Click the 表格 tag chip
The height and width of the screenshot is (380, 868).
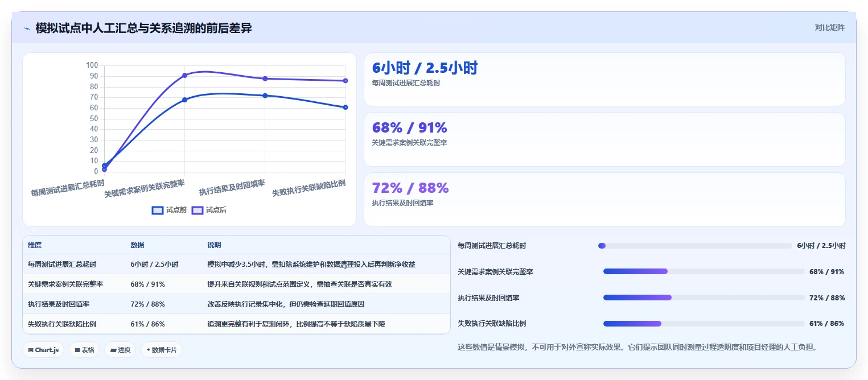(x=84, y=350)
